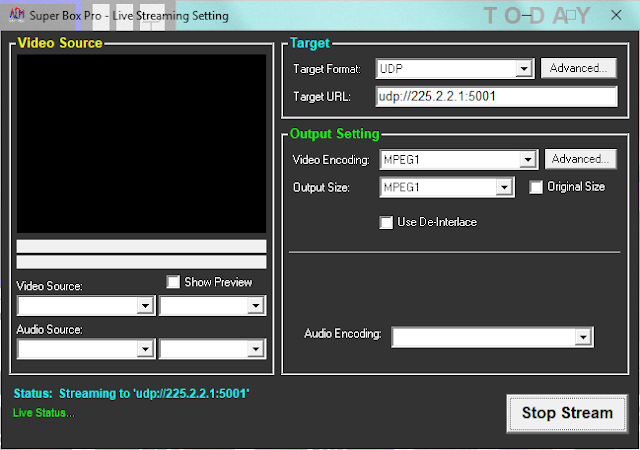The height and width of the screenshot is (450, 640).
Task: Open the second Audio Source dropdown
Action: pos(213,349)
